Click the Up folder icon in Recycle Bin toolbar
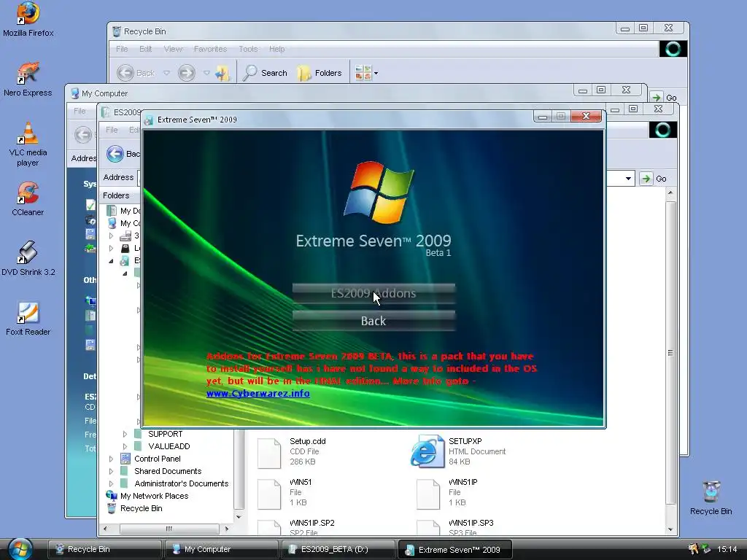The image size is (747, 560). (222, 73)
